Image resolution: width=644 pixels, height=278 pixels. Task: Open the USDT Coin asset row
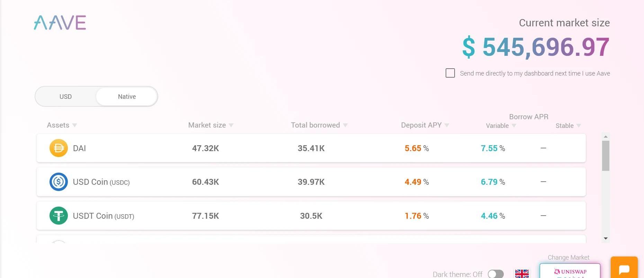[311, 216]
